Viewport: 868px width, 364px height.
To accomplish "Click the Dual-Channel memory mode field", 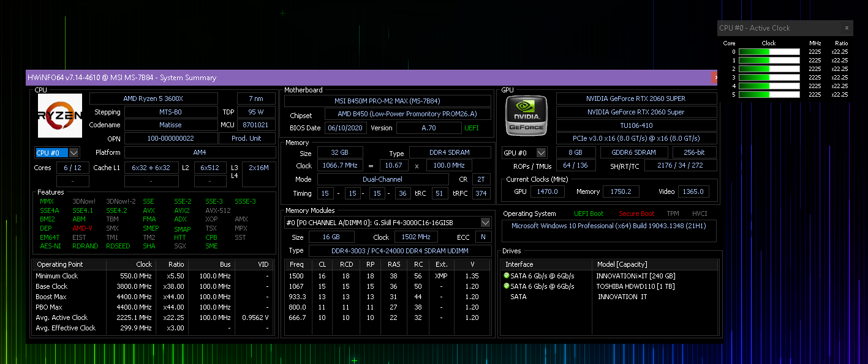I will [383, 179].
